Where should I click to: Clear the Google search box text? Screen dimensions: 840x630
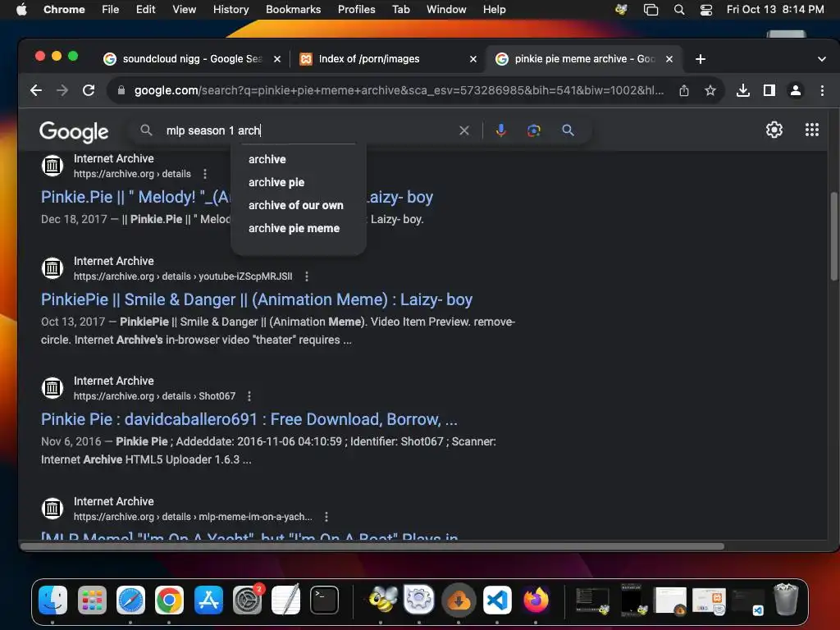tap(464, 130)
